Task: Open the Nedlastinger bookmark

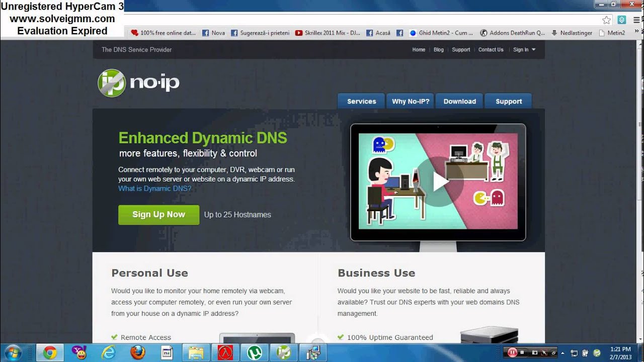Action: point(572,33)
